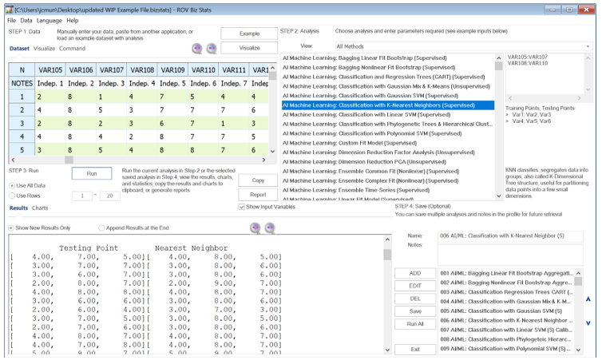Select Classification with Gaussian Mix & K-Means method
This screenshot has width=602, height=364.
pos(388,86)
